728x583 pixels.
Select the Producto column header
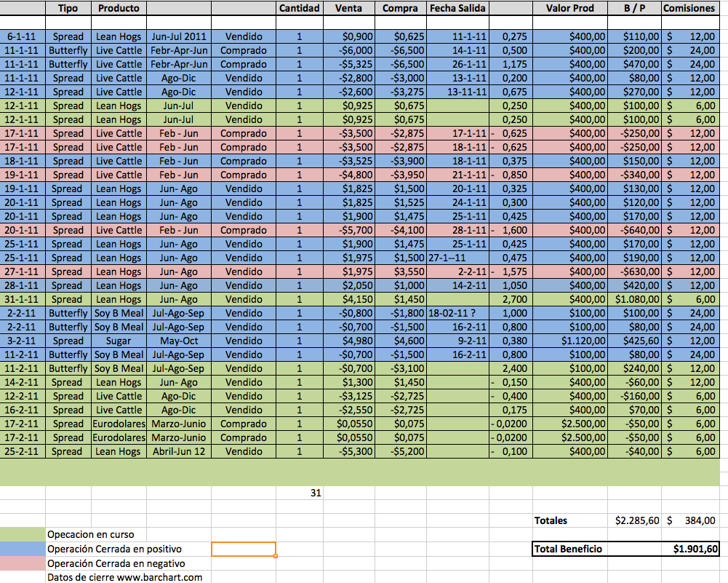pos(119,8)
